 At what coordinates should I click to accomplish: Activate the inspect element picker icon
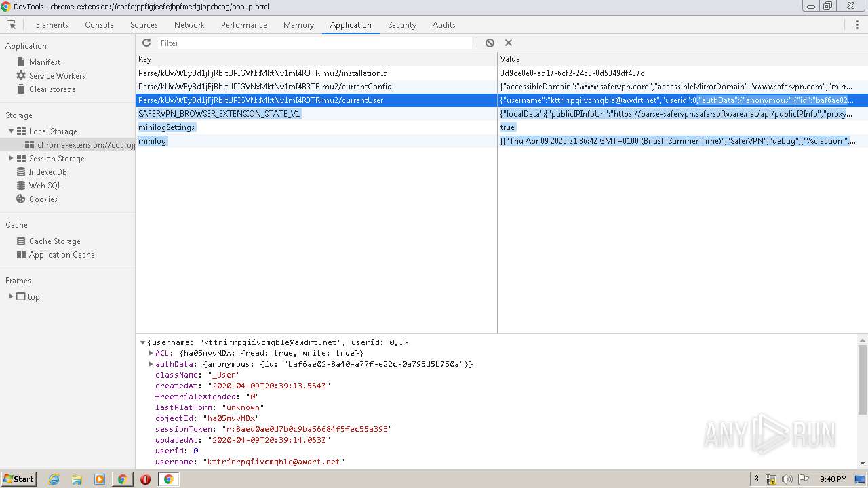[11, 24]
